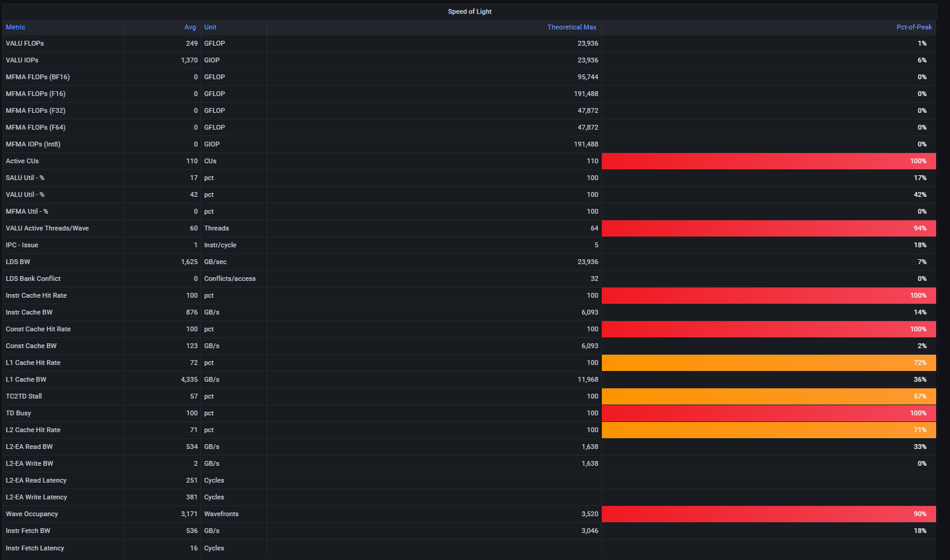Sort by Pct-of-Peak column header
This screenshot has height=560, width=950.
pyautogui.click(x=914, y=27)
